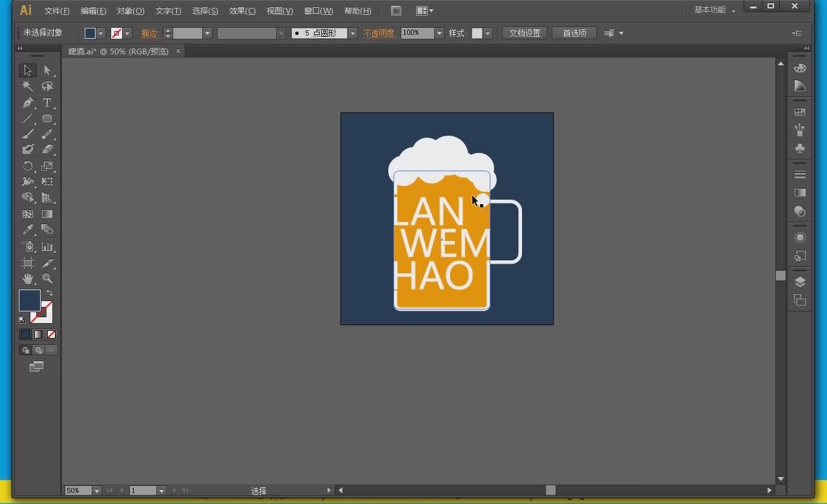Set paint mode to None
The image size is (827, 504).
pyautogui.click(x=51, y=334)
